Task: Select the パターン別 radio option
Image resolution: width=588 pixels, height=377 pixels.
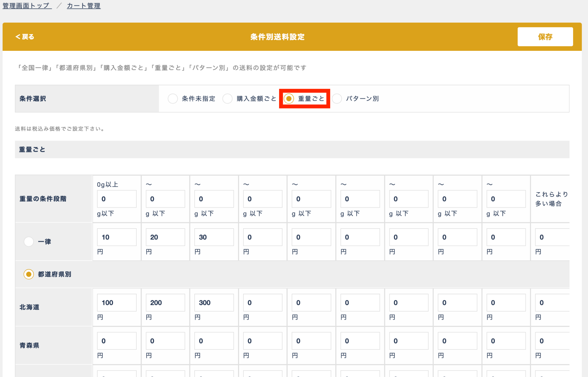Action: pos(337,99)
